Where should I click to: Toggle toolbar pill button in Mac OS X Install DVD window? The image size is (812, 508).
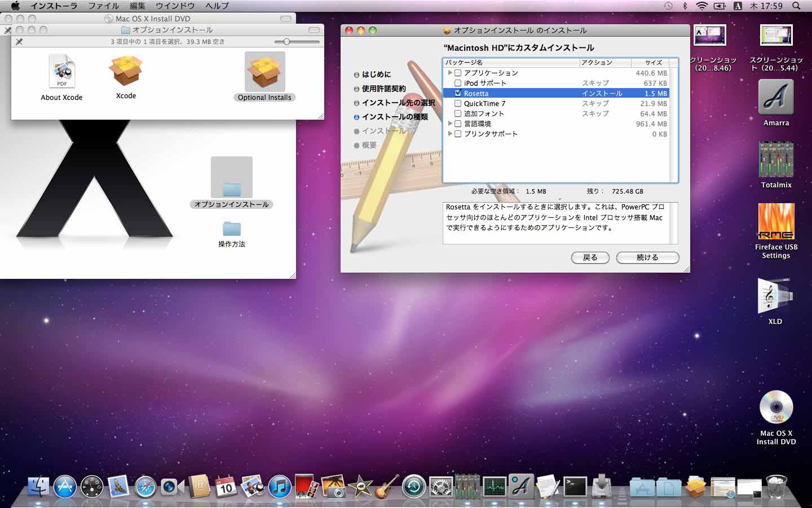tap(286, 19)
